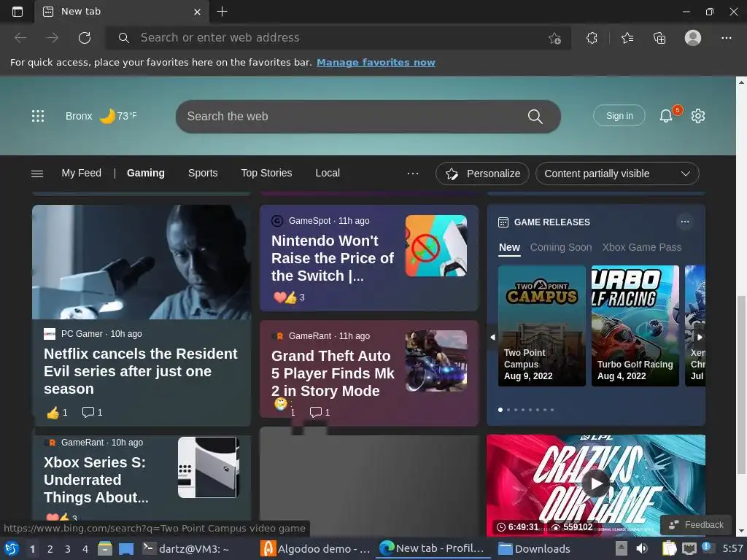The height and width of the screenshot is (560, 747).
Task: Click the Personalize button
Action: [x=482, y=174]
